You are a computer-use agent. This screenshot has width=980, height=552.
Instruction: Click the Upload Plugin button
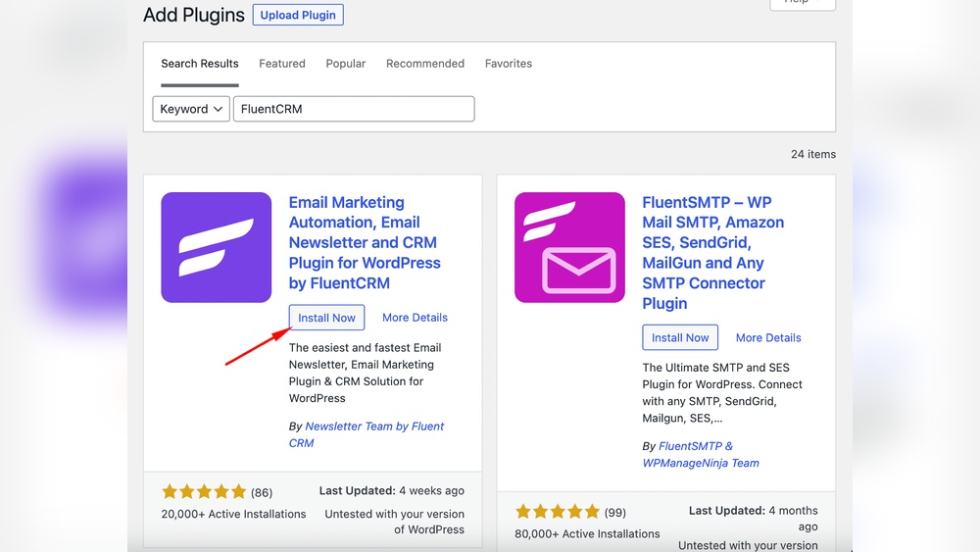[298, 15]
